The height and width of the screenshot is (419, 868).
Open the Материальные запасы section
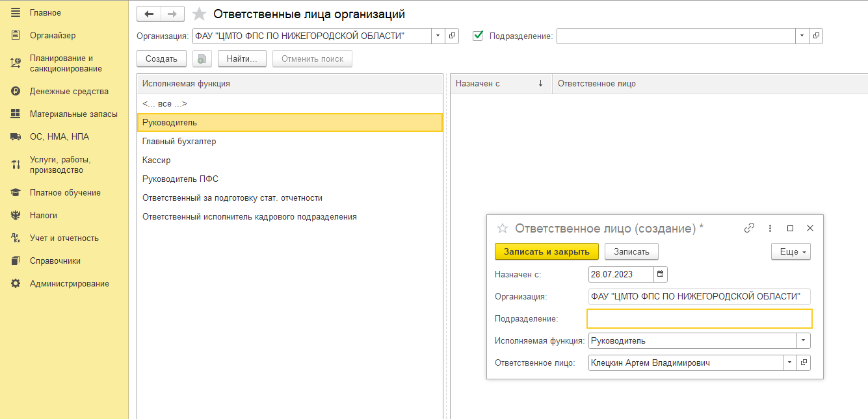pos(73,114)
